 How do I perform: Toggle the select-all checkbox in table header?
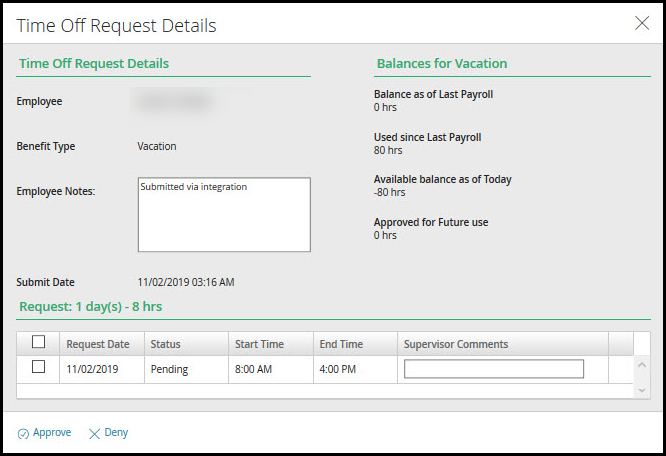pos(39,343)
